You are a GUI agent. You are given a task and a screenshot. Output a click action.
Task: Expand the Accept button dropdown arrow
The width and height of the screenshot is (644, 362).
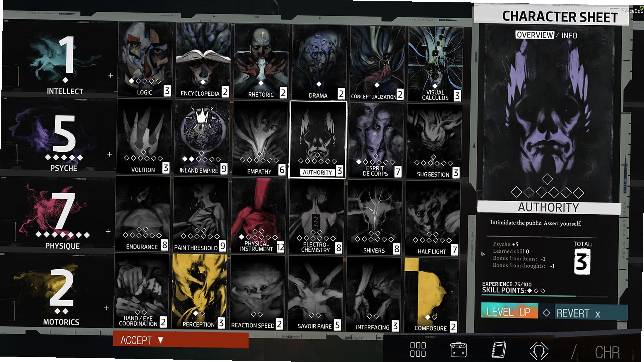click(161, 340)
